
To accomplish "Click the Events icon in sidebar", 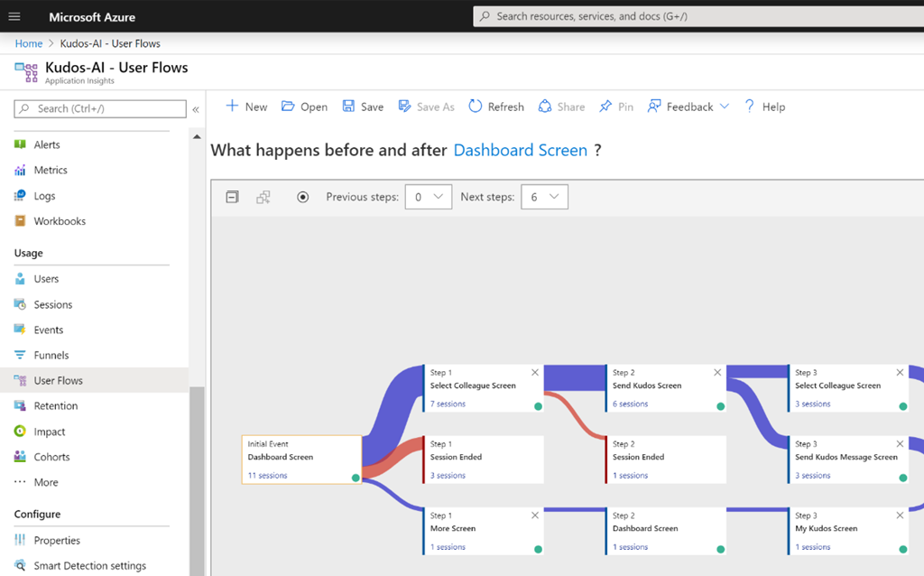I will pos(20,330).
